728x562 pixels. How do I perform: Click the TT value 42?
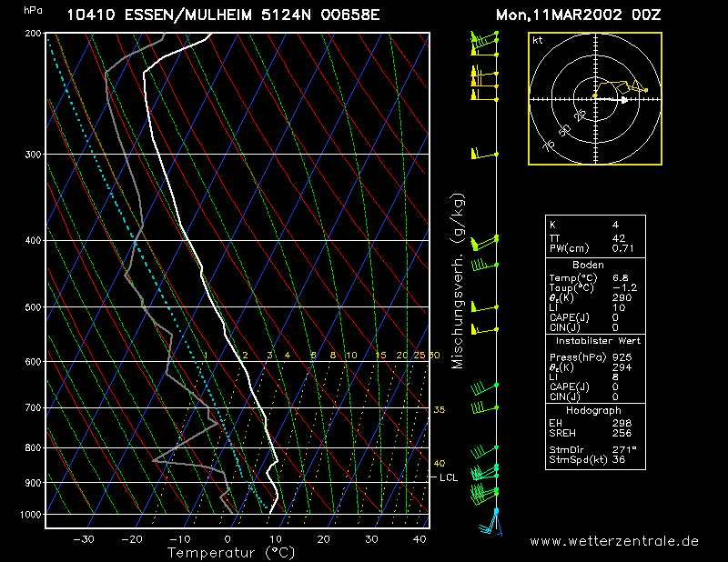tap(619, 238)
